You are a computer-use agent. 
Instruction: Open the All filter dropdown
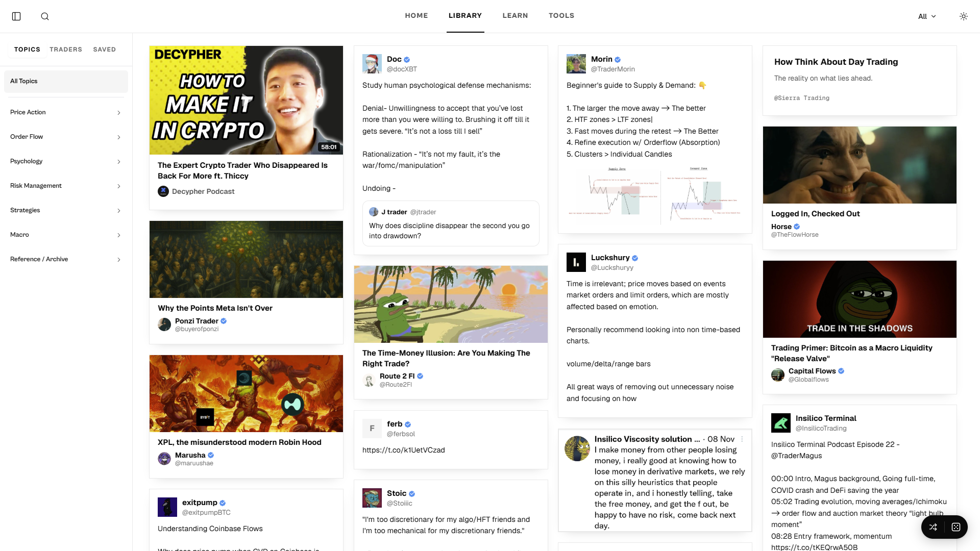pos(926,16)
